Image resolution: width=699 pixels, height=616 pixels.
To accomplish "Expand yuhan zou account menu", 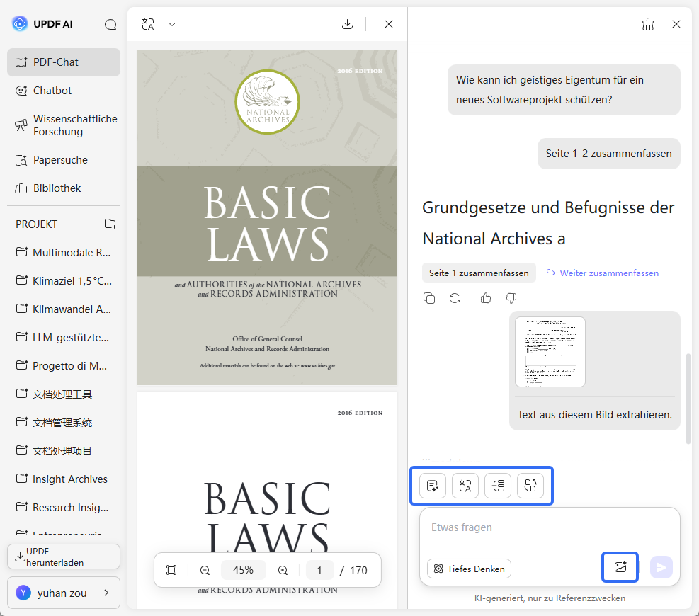I will click(x=64, y=593).
